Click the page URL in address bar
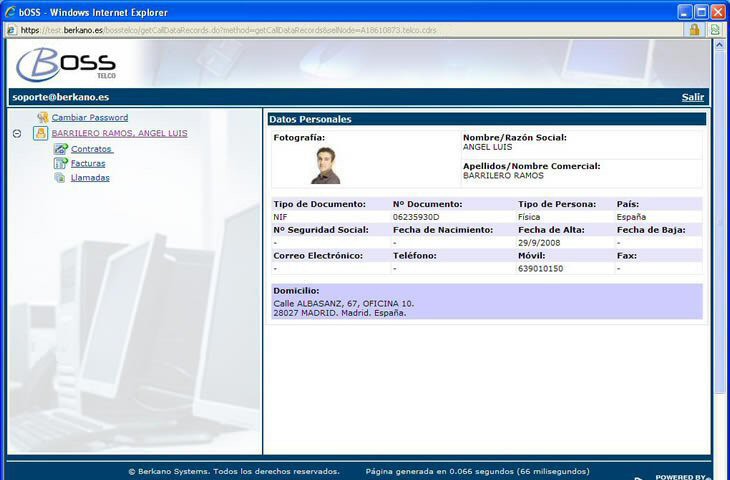Viewport: 730px width, 480px height. (x=230, y=30)
